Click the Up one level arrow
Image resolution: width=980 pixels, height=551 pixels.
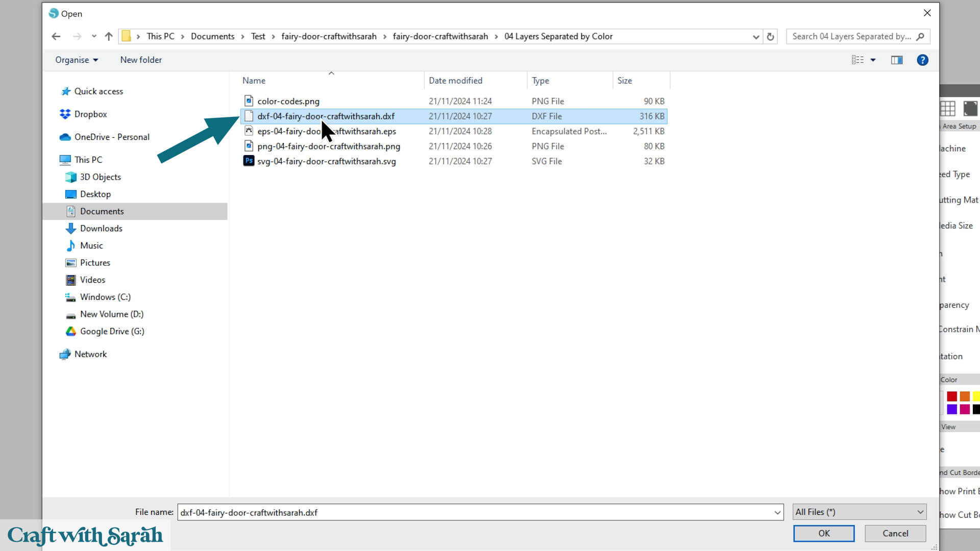point(108,36)
